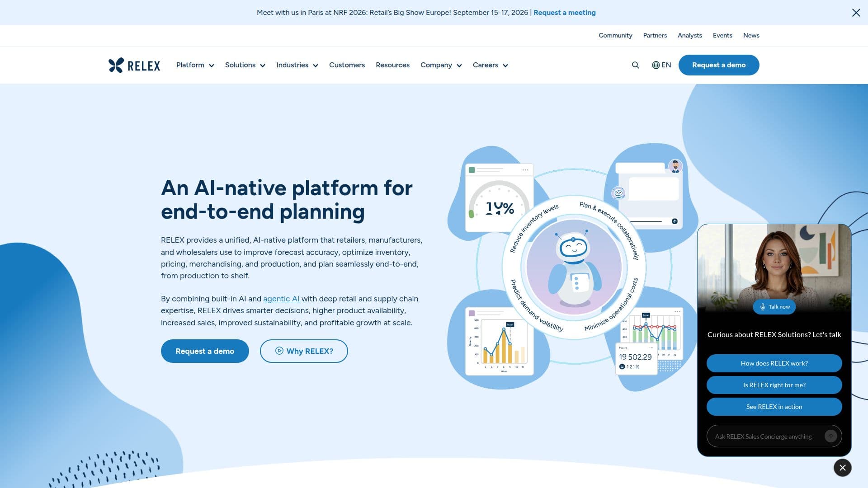Select See RELEX in action option
This screenshot has width=868, height=488.
774,407
